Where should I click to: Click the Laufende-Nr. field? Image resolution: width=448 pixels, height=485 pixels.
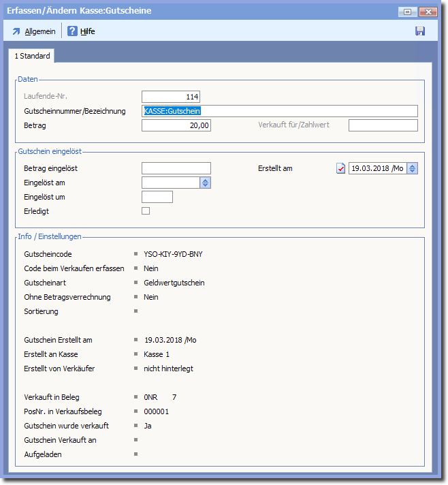[171, 97]
